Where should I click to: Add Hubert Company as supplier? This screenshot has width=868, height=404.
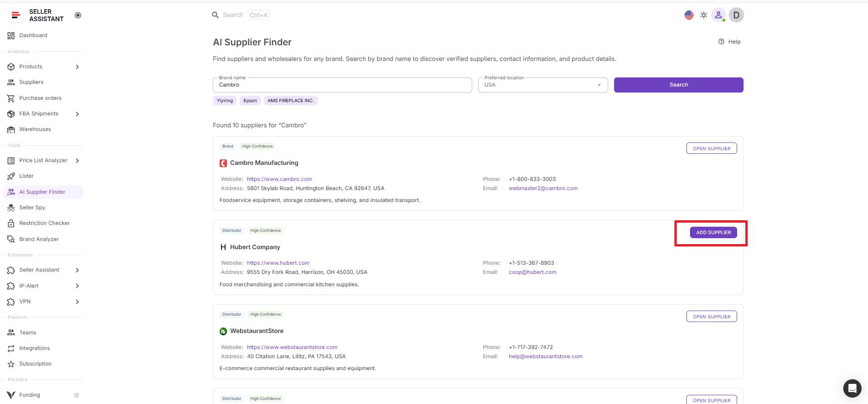713,233
